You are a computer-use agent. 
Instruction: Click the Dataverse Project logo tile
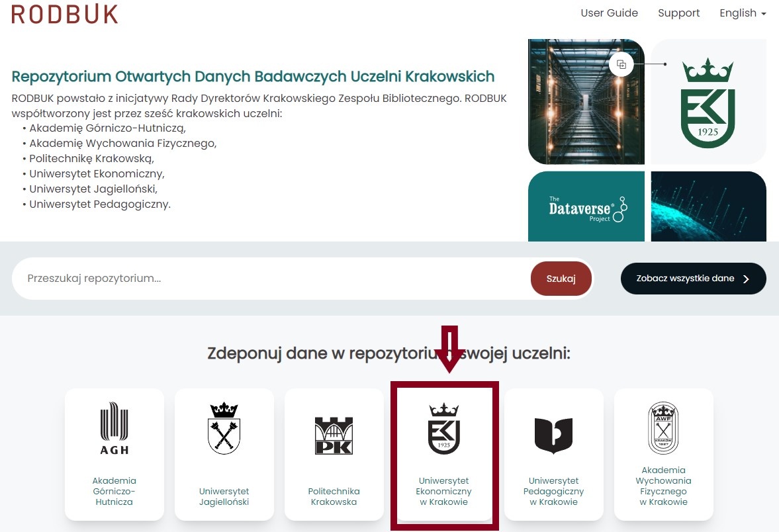pyautogui.click(x=586, y=206)
